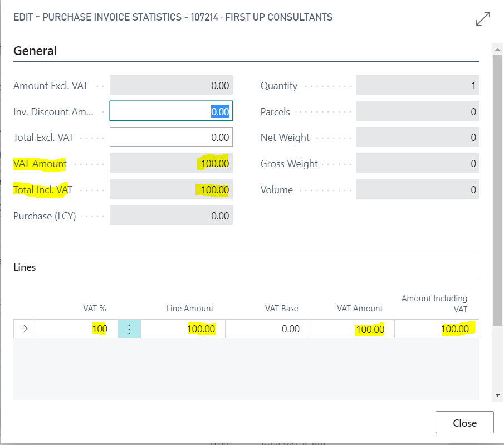504x445 pixels.
Task: Click the Amount Including VAT column header
Action: [x=434, y=304]
